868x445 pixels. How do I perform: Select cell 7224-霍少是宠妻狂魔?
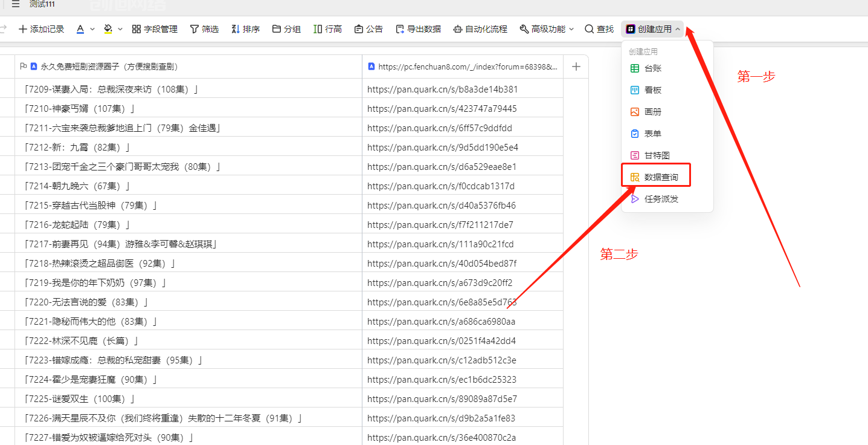tap(188, 380)
